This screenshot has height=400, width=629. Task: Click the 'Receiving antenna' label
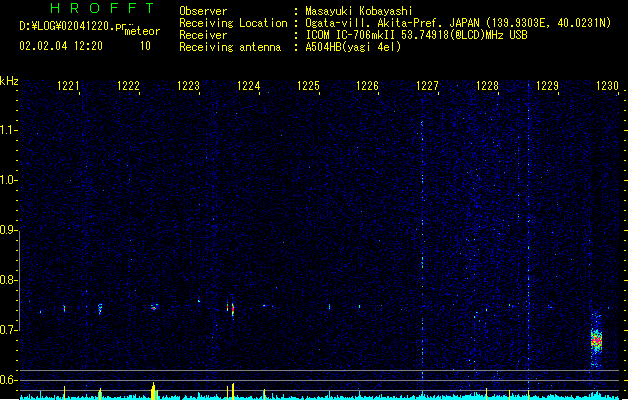[x=230, y=47]
